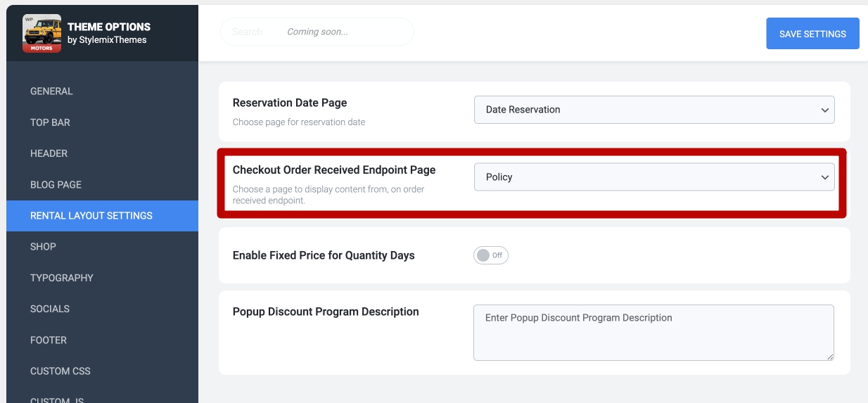Open Typography settings
Screen dimensions: 868x403
[62, 278]
